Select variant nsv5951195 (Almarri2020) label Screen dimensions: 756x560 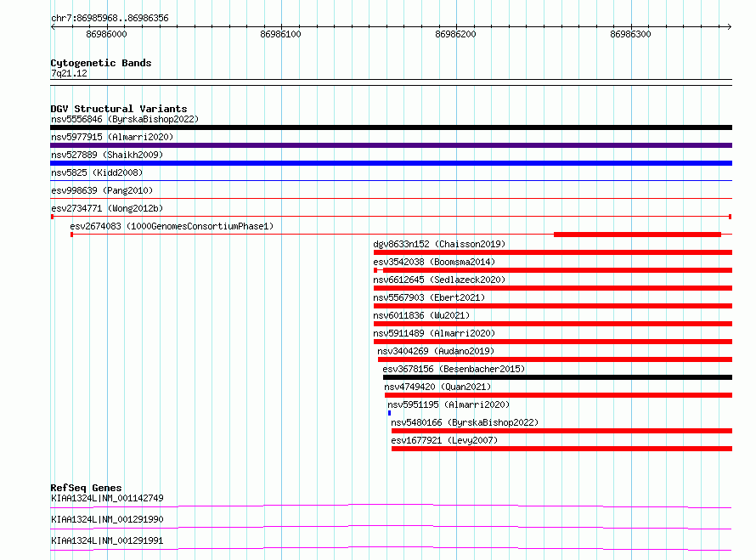449,404
